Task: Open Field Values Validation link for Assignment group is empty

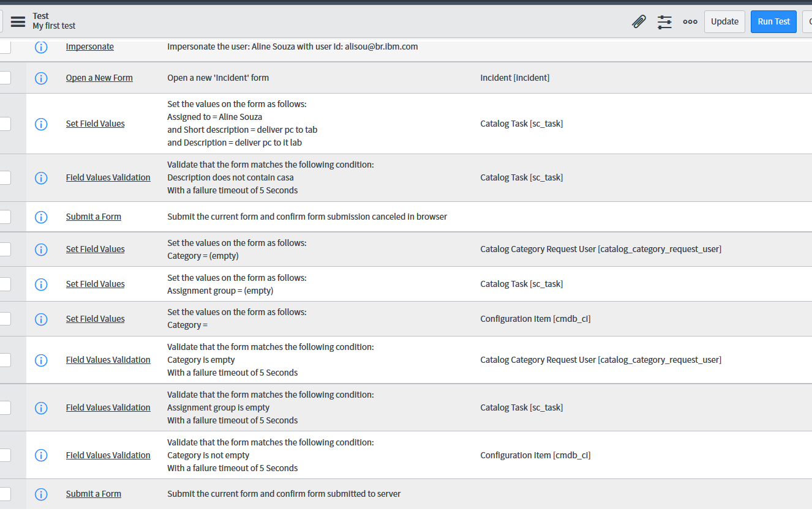Action: tap(108, 407)
